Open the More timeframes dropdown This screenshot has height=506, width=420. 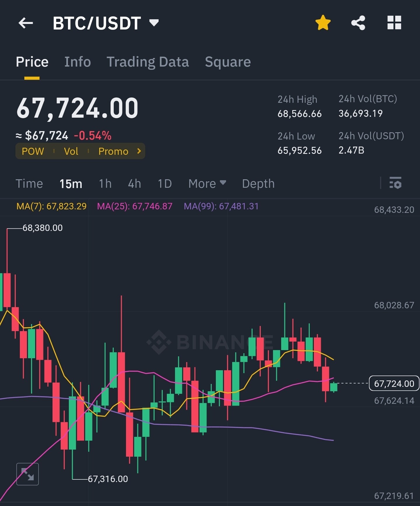(x=207, y=184)
